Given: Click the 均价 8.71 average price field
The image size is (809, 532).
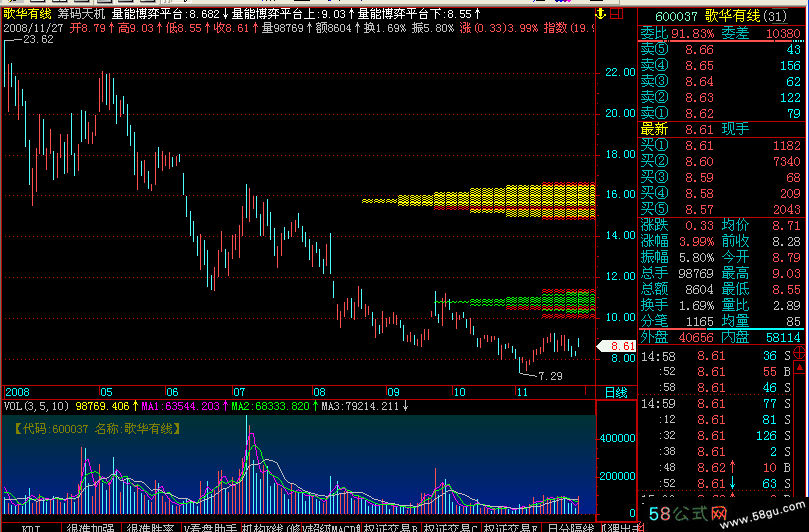Looking at the screenshot, I should (761, 225).
